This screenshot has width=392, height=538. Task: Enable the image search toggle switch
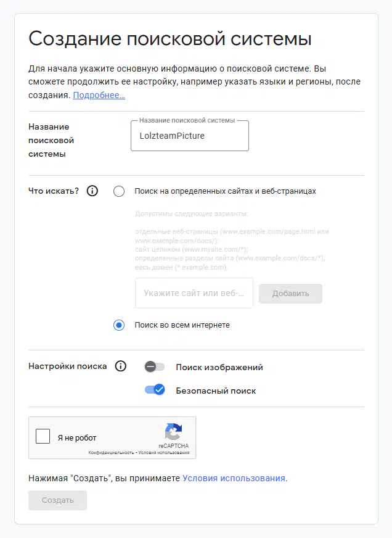click(x=154, y=367)
